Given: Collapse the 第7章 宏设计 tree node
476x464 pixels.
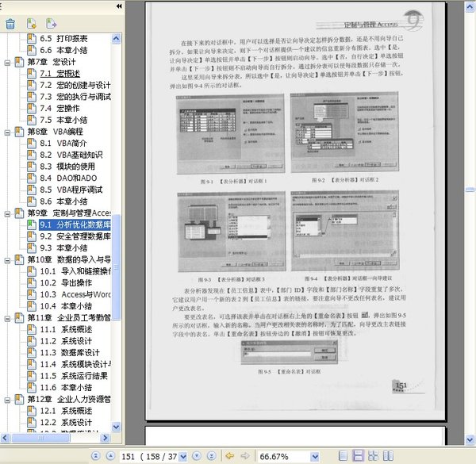Looking at the screenshot, I should (x=7, y=63).
